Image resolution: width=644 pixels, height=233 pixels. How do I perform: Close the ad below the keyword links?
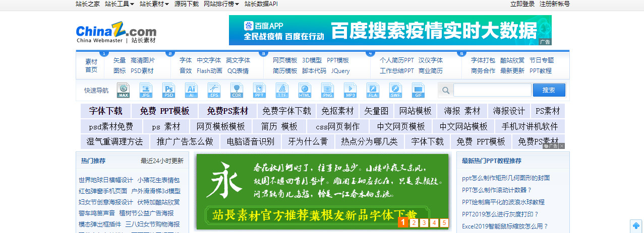coord(562,146)
